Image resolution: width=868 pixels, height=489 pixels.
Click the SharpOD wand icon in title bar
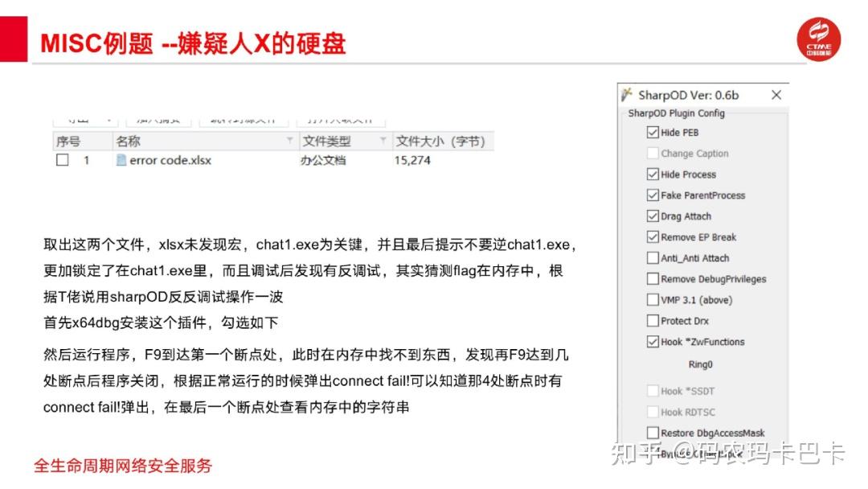click(x=627, y=95)
